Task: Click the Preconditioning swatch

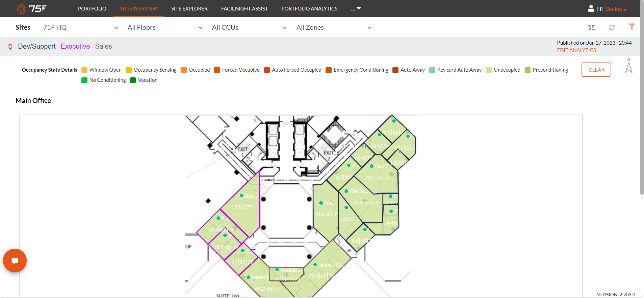Action: point(528,70)
